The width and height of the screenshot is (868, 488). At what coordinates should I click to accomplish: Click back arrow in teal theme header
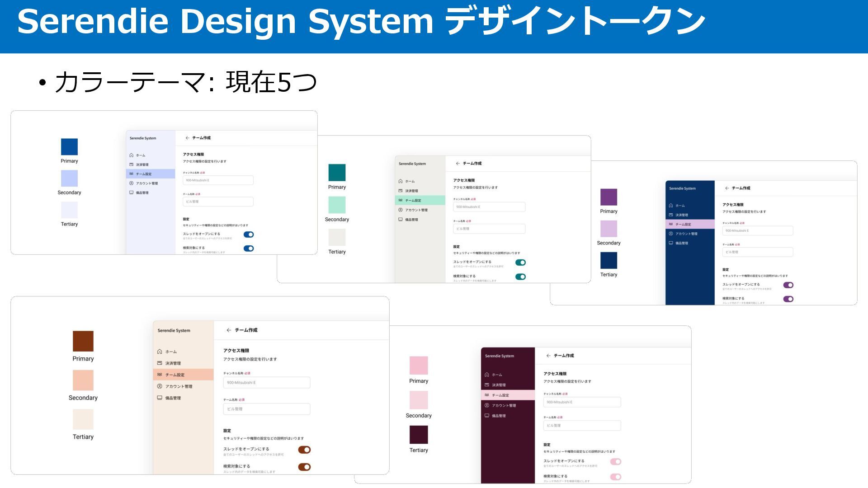click(458, 164)
